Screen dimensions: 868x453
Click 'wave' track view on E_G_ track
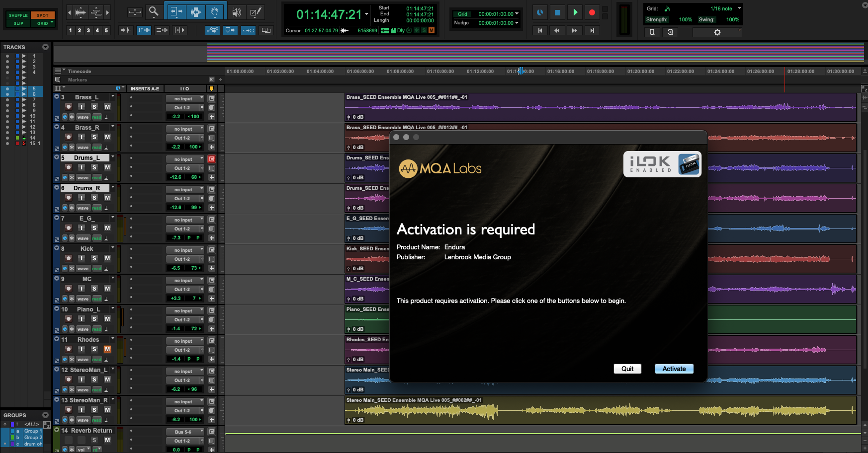83,238
